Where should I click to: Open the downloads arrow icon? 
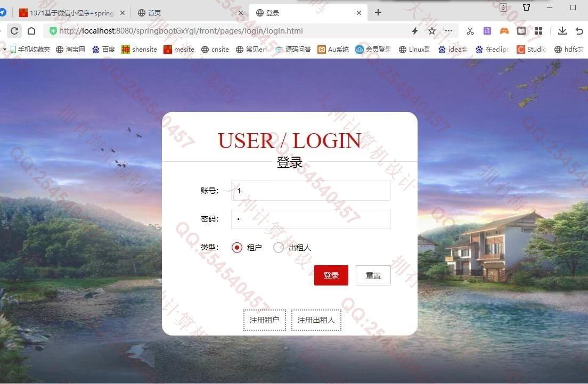pyautogui.click(x=562, y=31)
